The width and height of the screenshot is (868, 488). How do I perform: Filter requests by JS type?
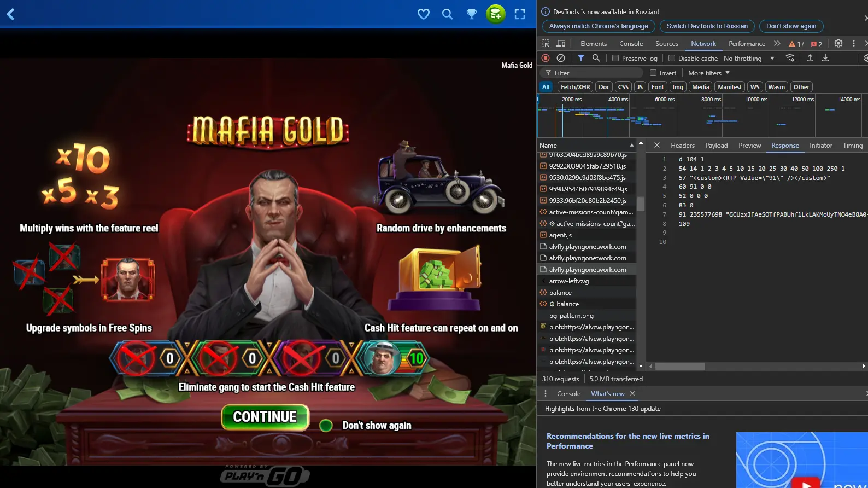pyautogui.click(x=640, y=87)
